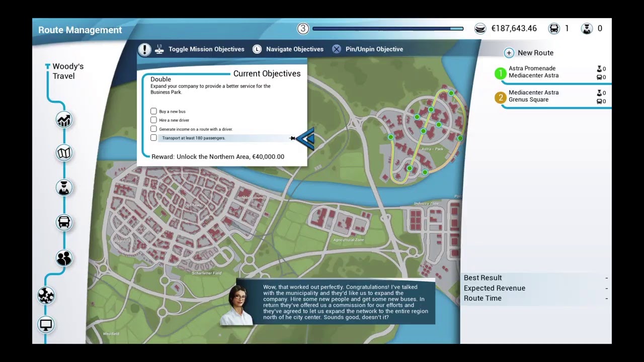Click driver icon on Mediacenter Astra–Grenus Square route
The width and height of the screenshot is (644, 362).
[x=599, y=93]
